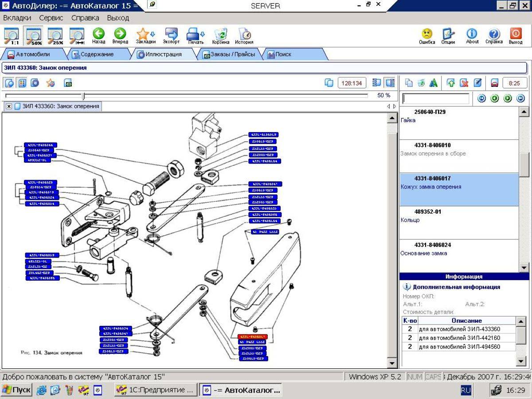Click scroll-up arrow of the illustration view
Screen dimensions: 532x399
[x=392, y=118]
